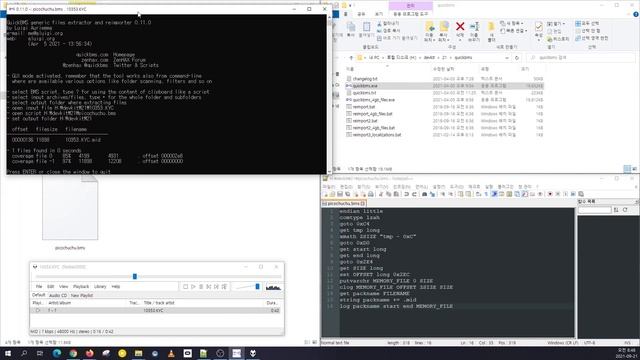640x360 pixels.
Task: Click Explorer address bar refresh icon
Action: 517,58
